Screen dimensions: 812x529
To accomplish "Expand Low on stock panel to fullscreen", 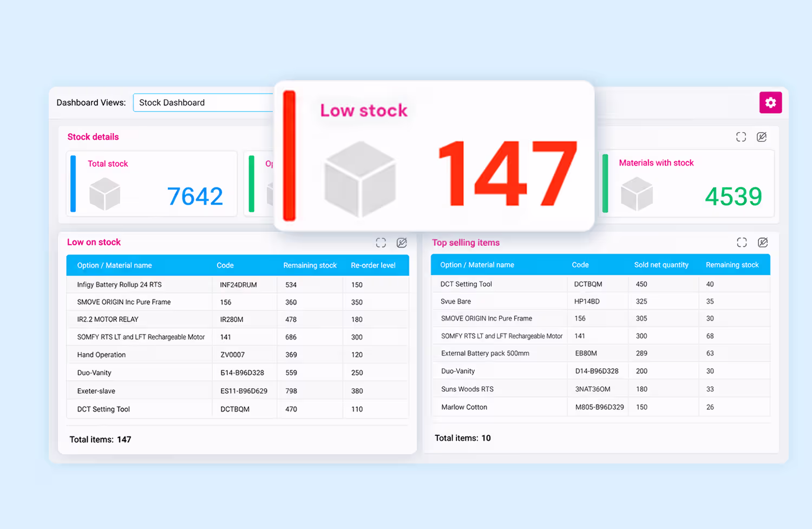I will pyautogui.click(x=381, y=243).
